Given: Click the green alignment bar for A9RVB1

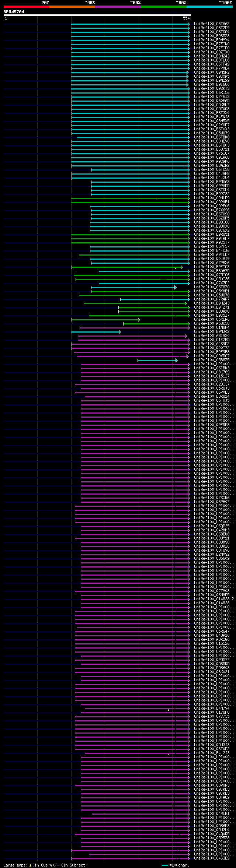Looking at the screenshot, I should (130, 202).
